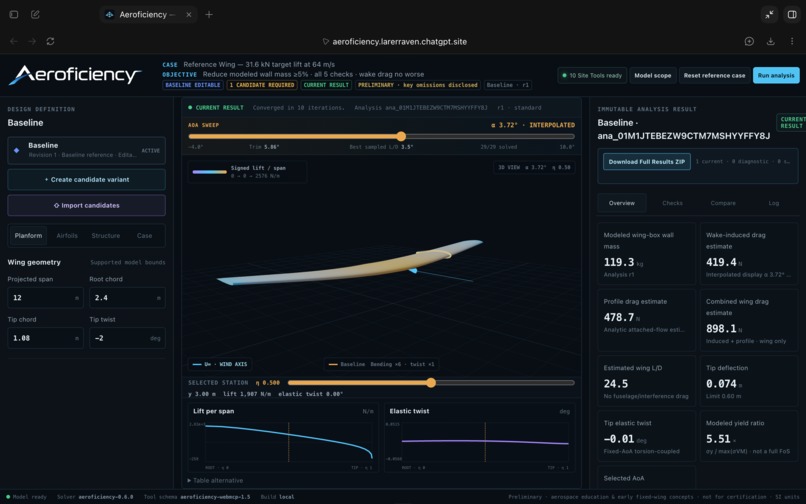The height and width of the screenshot is (504, 806).
Task: Switch to the Case tab
Action: (x=144, y=236)
